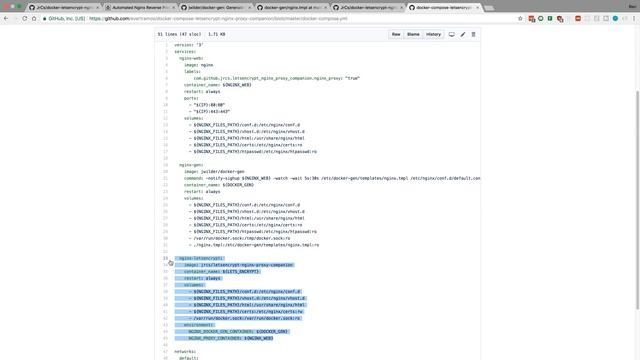Click the 'nginx-gen:' service line
Image resolution: width=640 pixels, height=360 pixels.
pos(191,165)
